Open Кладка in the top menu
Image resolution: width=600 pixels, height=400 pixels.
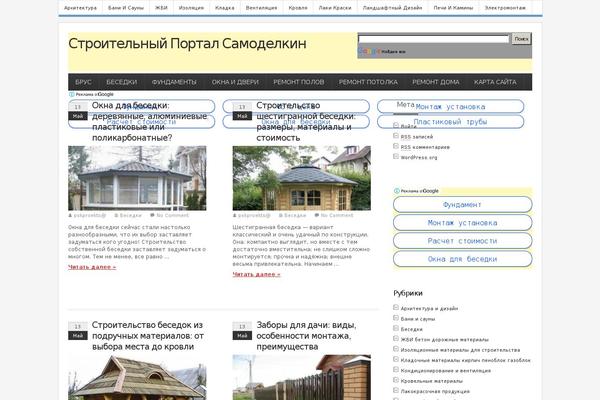225,8
